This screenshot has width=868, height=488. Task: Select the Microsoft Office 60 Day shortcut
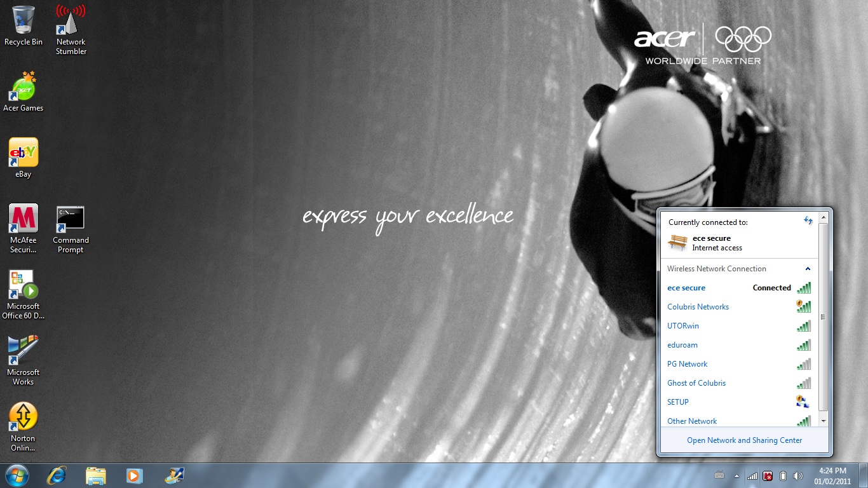pos(24,295)
